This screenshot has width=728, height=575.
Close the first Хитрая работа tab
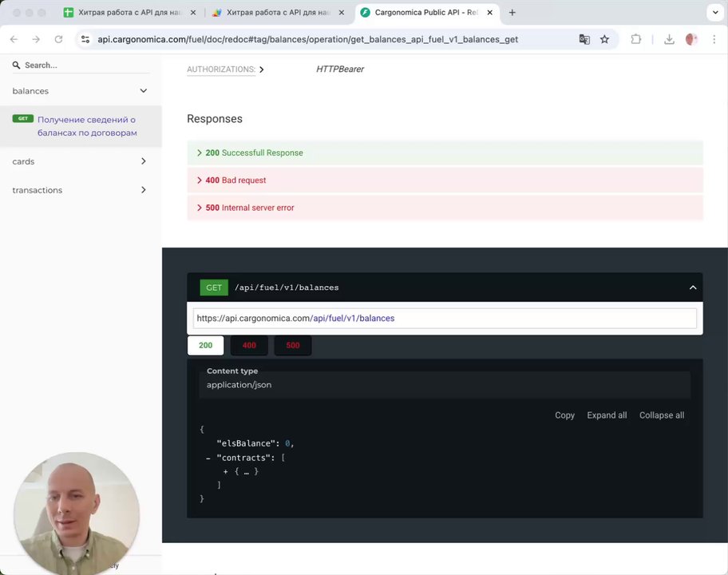click(193, 13)
